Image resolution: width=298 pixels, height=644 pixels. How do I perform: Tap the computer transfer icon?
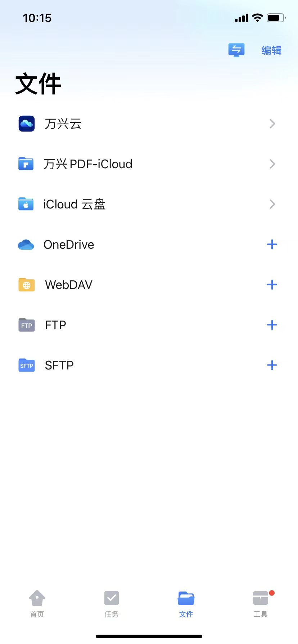236,50
